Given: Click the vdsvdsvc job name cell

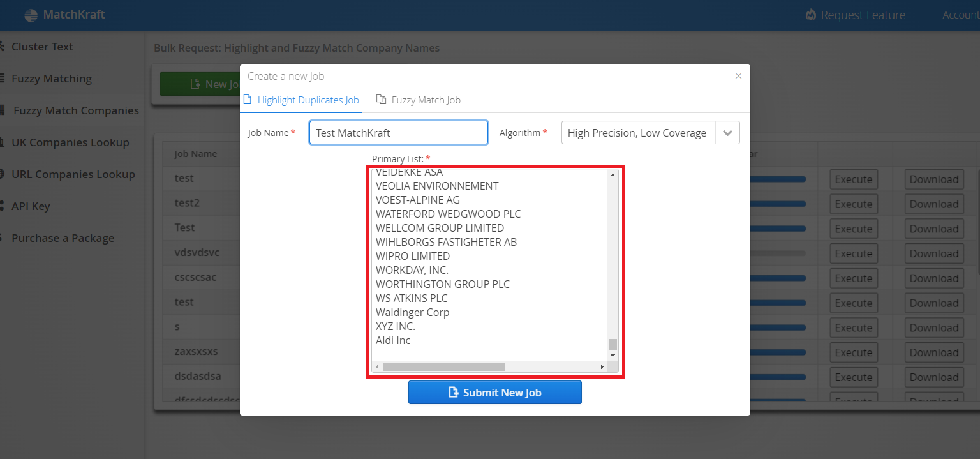Looking at the screenshot, I should pos(197,252).
